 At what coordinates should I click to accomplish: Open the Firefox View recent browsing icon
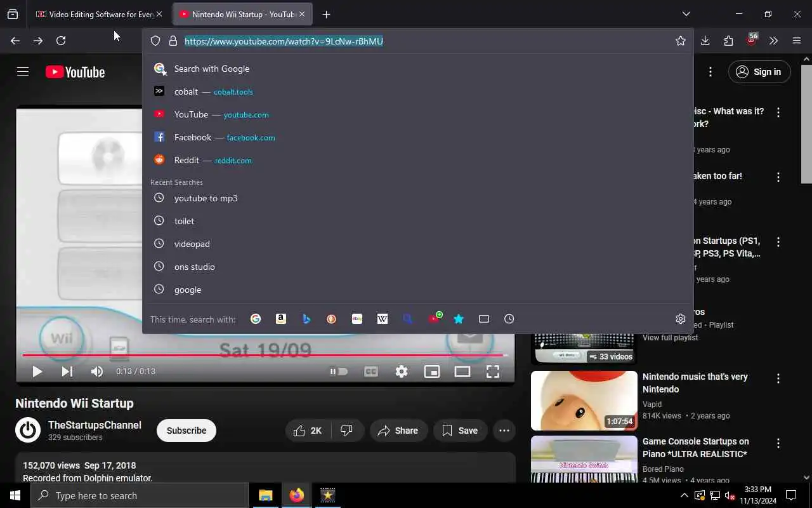(x=13, y=14)
